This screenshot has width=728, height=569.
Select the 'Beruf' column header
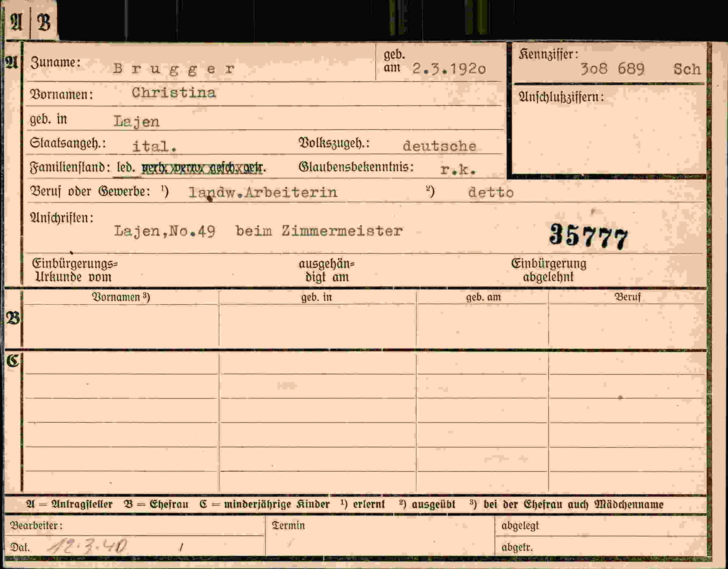coord(627,297)
